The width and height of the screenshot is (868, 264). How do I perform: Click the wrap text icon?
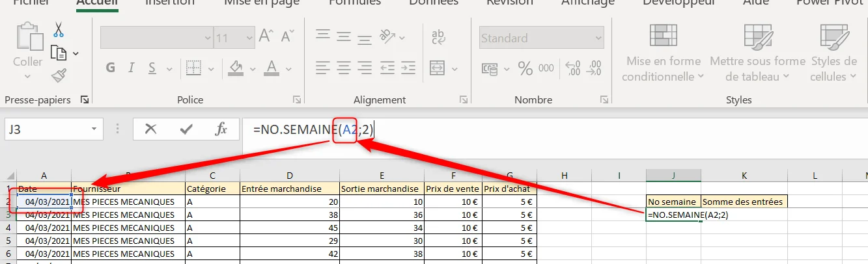438,36
